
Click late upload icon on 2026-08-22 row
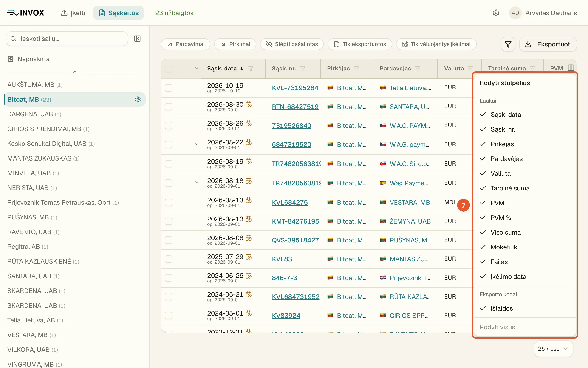click(249, 142)
